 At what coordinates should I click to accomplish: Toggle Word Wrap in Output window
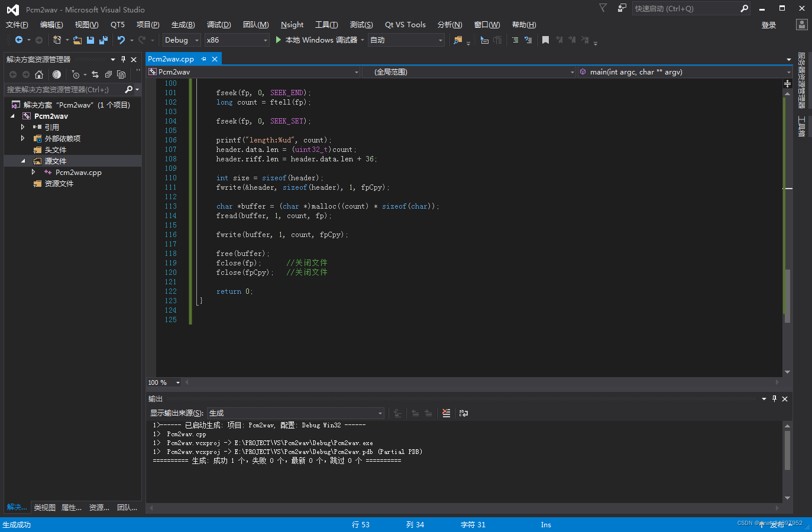click(x=464, y=413)
